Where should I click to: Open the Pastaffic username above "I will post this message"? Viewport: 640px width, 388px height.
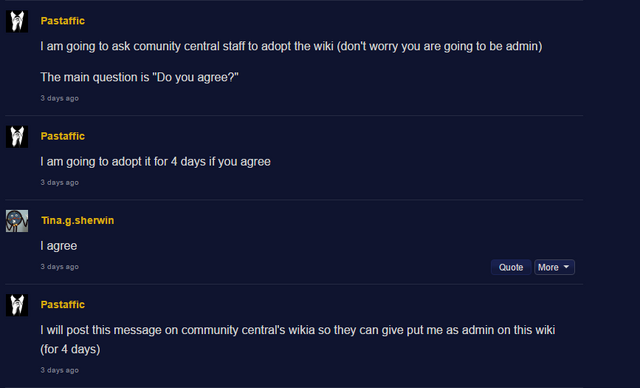62,305
